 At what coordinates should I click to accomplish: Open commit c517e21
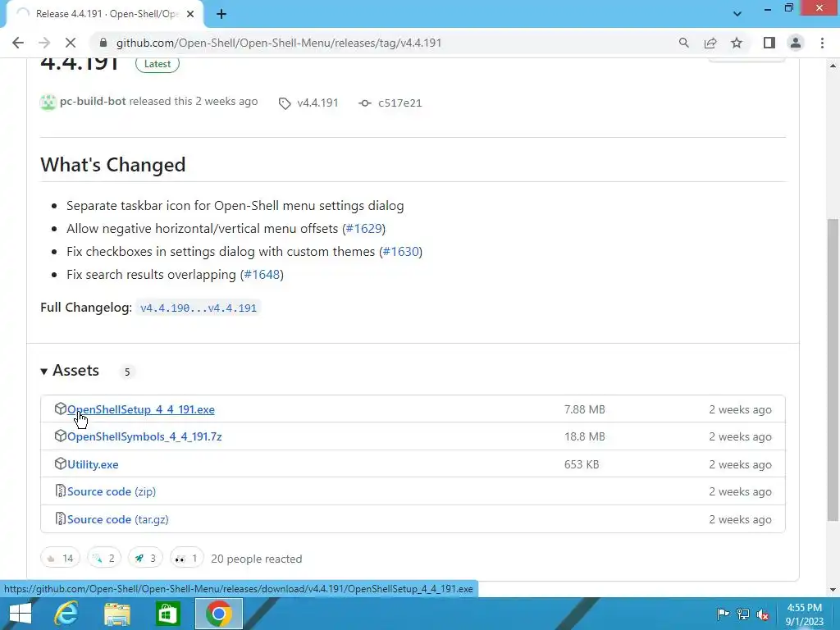399,103
